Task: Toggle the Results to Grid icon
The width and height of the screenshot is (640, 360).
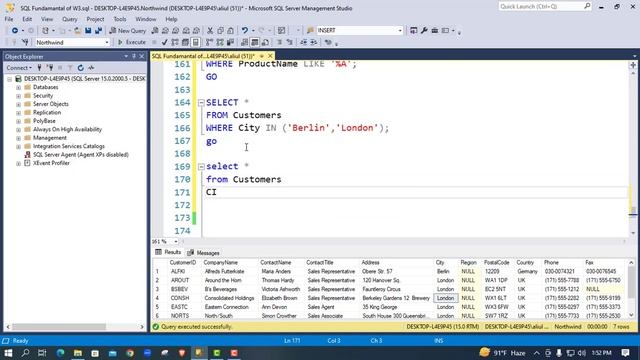Action: pos(255,42)
